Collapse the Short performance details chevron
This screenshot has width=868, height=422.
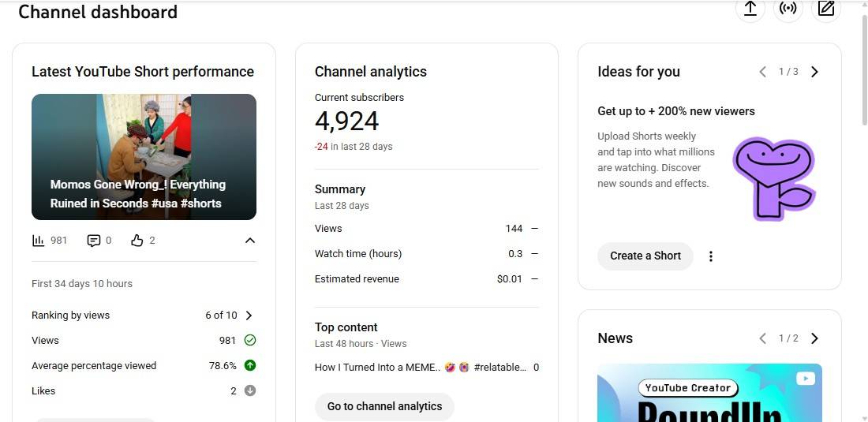click(x=249, y=241)
